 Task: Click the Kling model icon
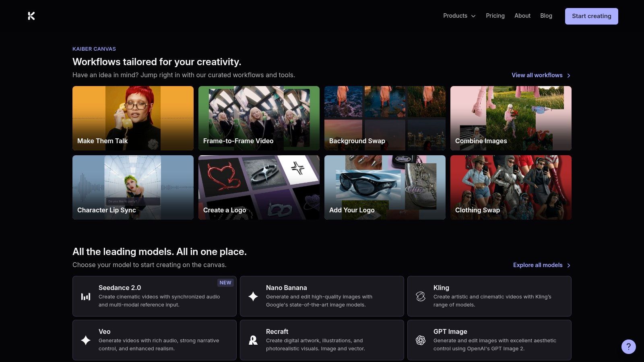pos(421,296)
